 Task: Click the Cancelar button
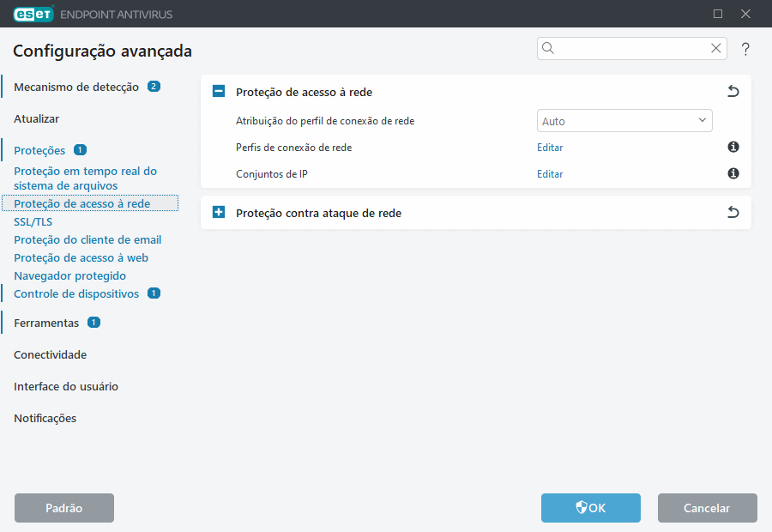(707, 508)
